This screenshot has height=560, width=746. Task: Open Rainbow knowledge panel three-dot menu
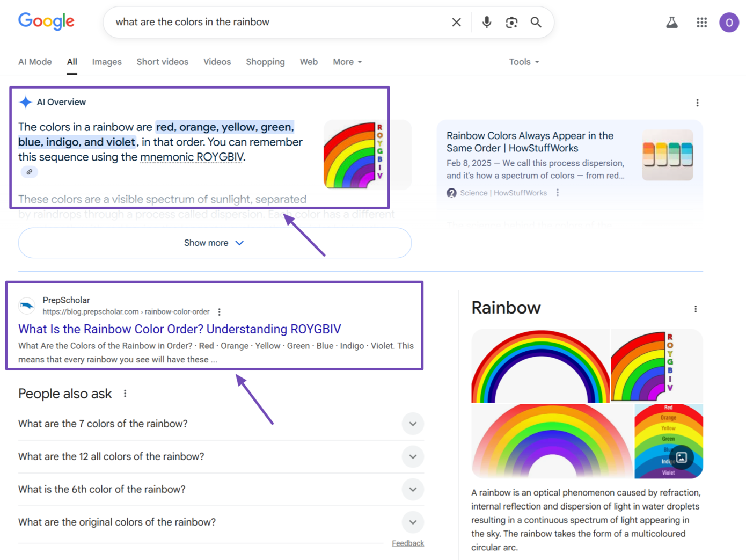pyautogui.click(x=696, y=309)
